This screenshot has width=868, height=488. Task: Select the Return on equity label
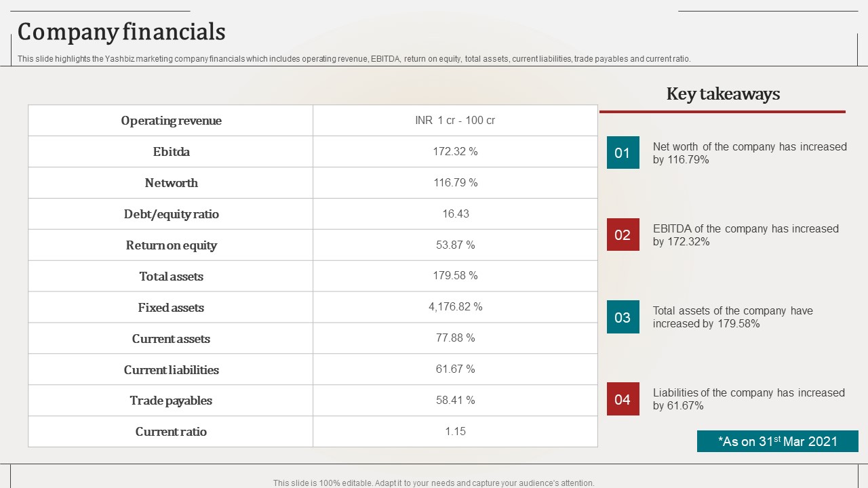[171, 245]
